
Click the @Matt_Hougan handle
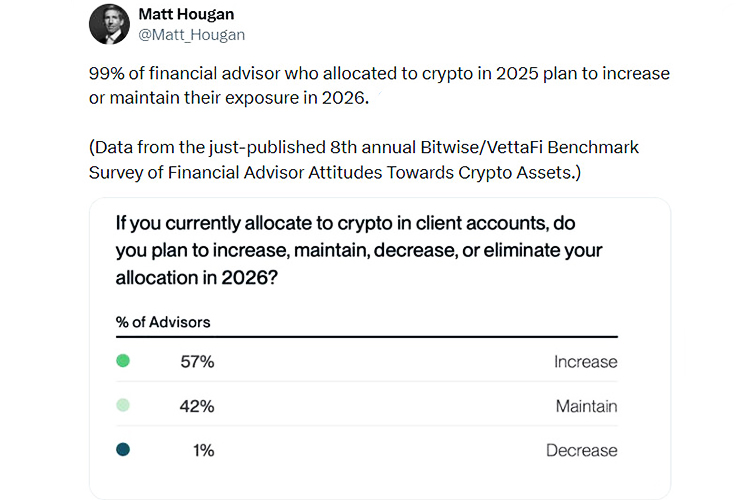click(x=191, y=35)
